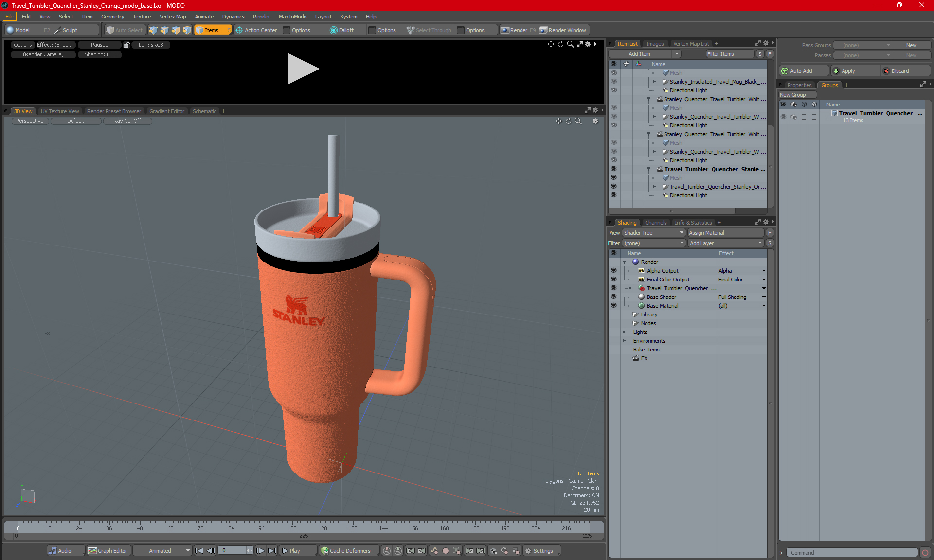Toggle Travel_Tumbler_Quencher group visibility eye
The height and width of the screenshot is (560, 934).
pyautogui.click(x=783, y=117)
